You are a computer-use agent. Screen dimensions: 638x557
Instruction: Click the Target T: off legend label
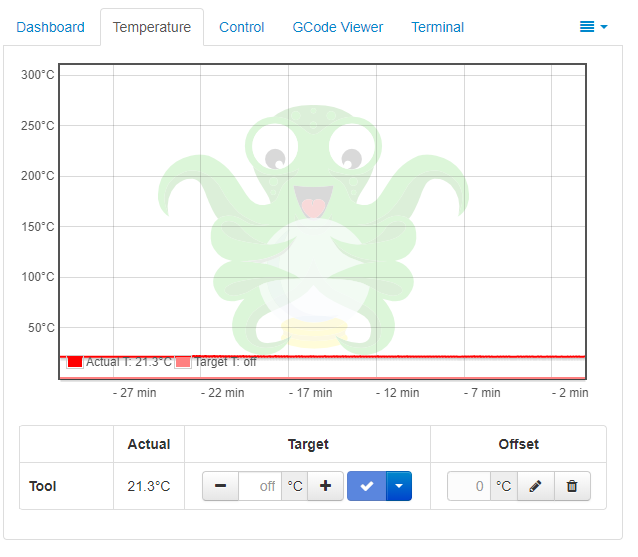coord(225,362)
